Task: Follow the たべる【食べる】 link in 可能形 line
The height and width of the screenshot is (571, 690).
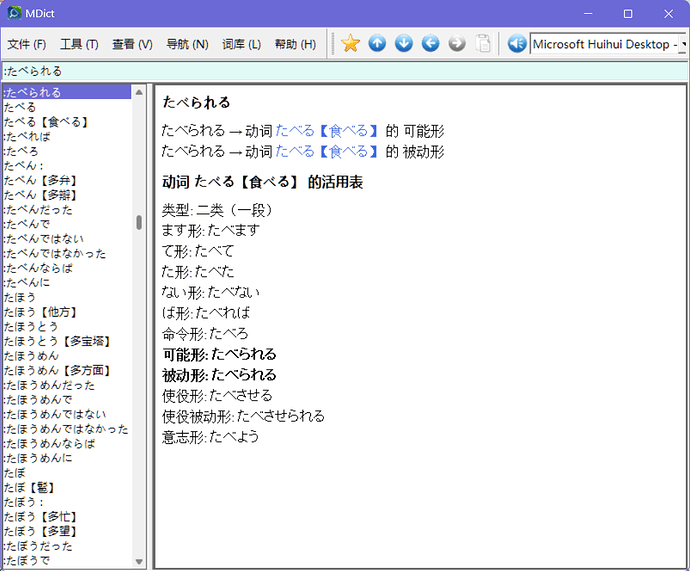Action: click(x=326, y=131)
